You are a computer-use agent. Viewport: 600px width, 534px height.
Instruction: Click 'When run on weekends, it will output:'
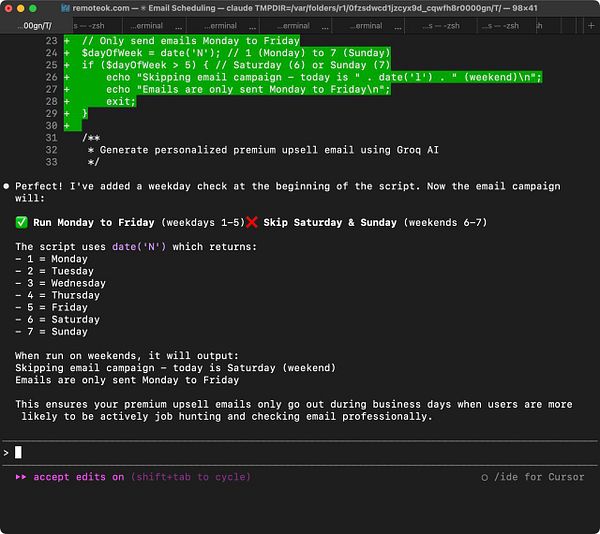pos(127,356)
